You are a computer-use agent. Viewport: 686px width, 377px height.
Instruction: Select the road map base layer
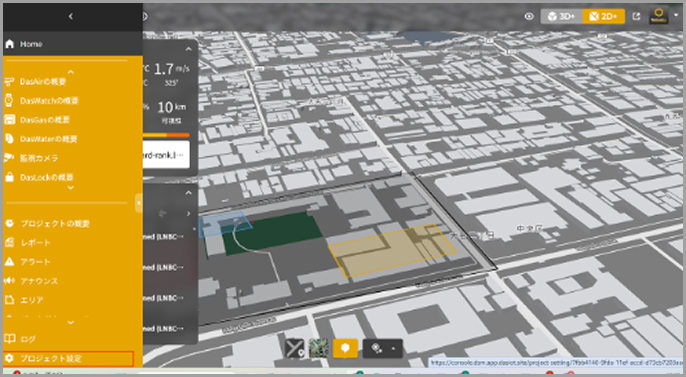(294, 349)
